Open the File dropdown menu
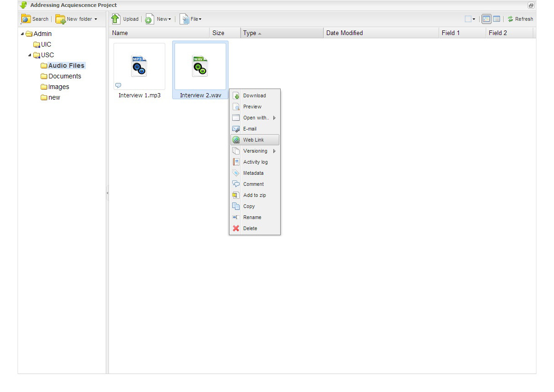554x392 pixels. (x=191, y=19)
